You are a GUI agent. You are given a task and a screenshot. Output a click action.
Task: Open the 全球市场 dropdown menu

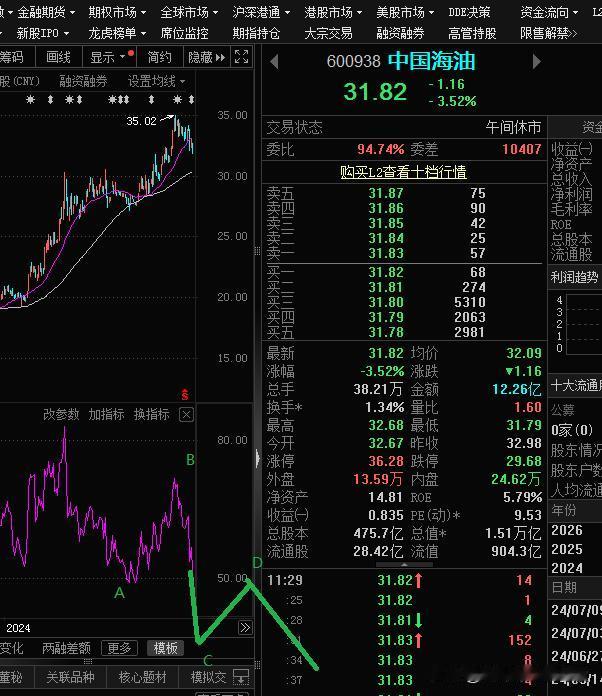click(x=189, y=12)
